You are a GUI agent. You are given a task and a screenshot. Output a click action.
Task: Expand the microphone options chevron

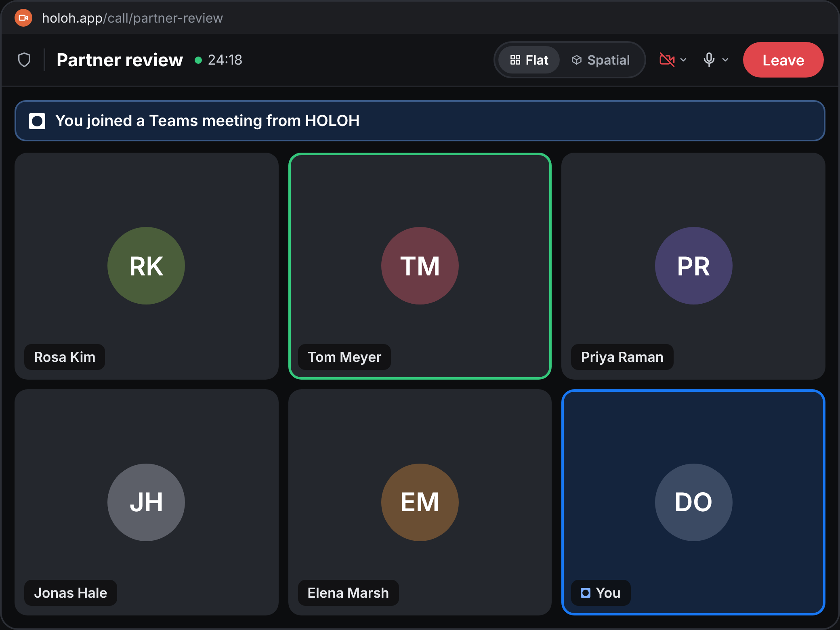tap(725, 60)
